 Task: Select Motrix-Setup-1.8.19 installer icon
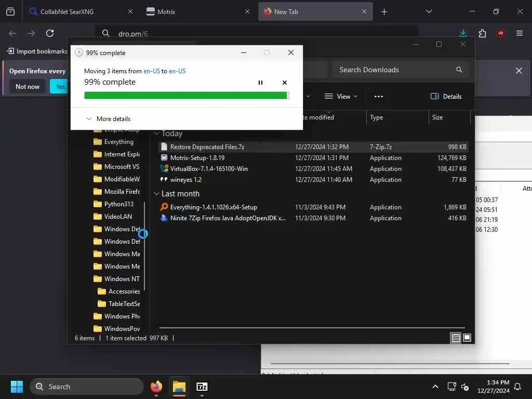coord(164,157)
